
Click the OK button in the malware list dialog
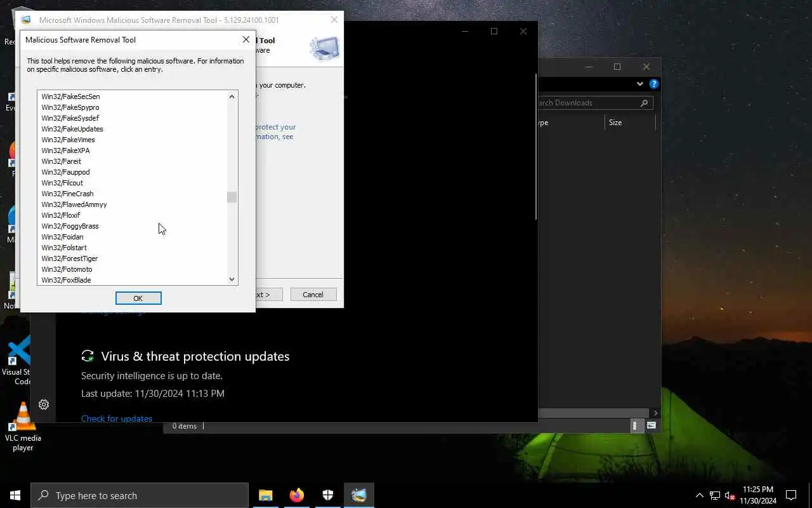tap(138, 298)
